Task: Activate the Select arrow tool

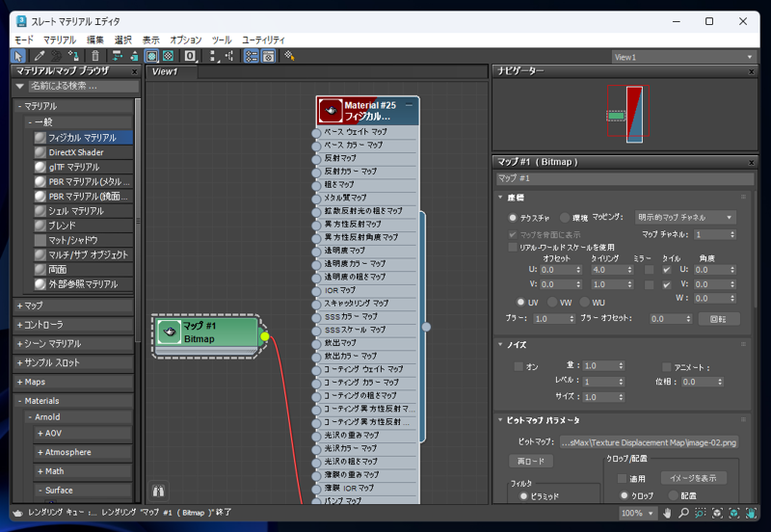Action: coord(18,56)
